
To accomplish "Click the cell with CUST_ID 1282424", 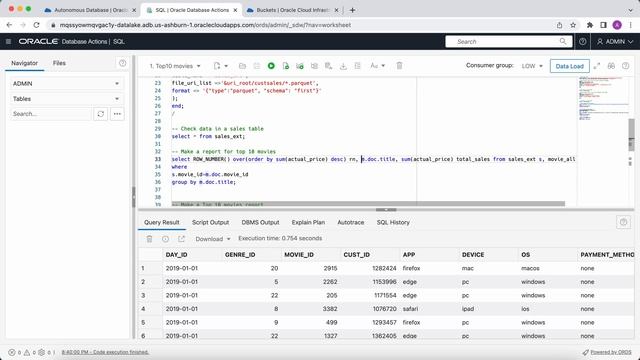I will coord(370,268).
